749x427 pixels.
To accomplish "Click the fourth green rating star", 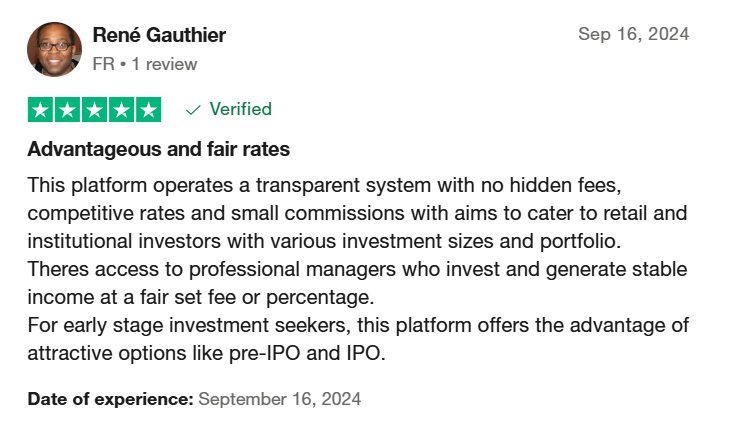I will (121, 110).
